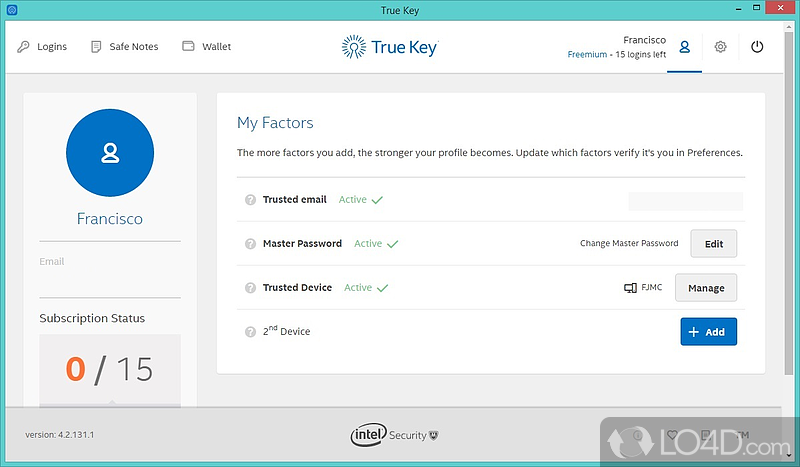Image resolution: width=800 pixels, height=467 pixels.
Task: Click the Intel Security logo
Action: click(394, 435)
